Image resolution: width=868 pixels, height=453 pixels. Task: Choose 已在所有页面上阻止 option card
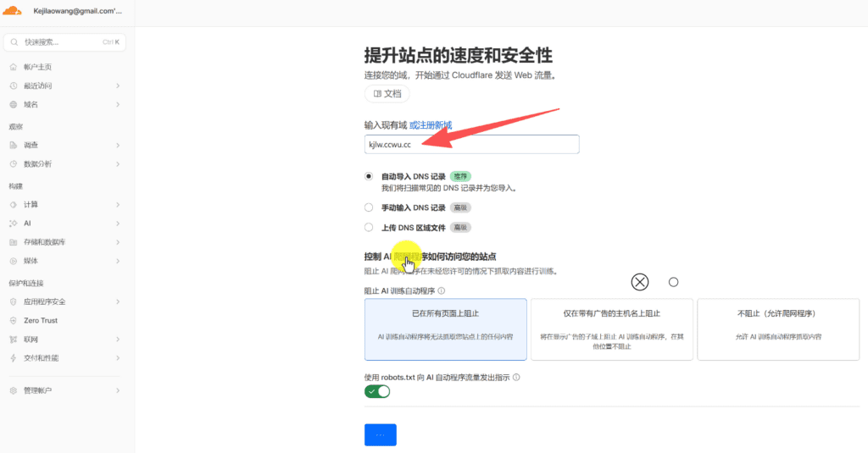(x=446, y=329)
